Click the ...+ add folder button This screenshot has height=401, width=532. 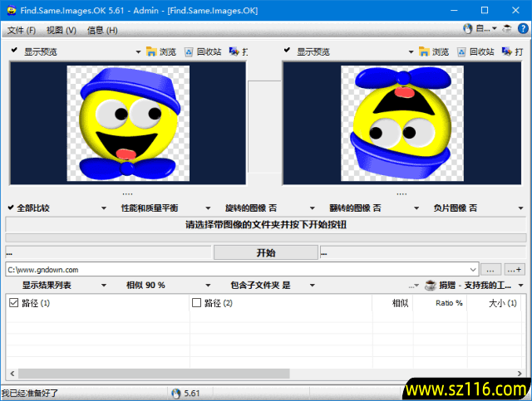tap(515, 270)
